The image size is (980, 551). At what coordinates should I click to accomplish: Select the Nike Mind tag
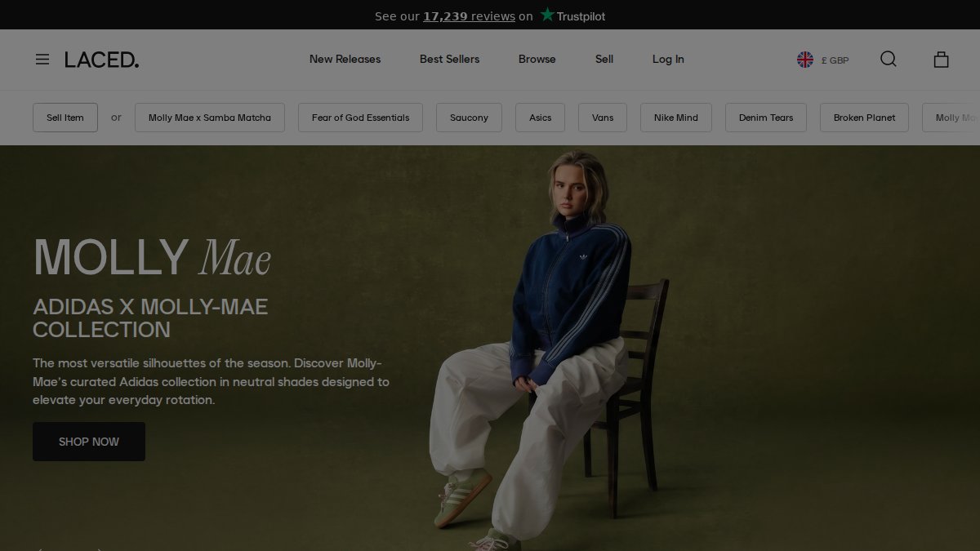[676, 118]
